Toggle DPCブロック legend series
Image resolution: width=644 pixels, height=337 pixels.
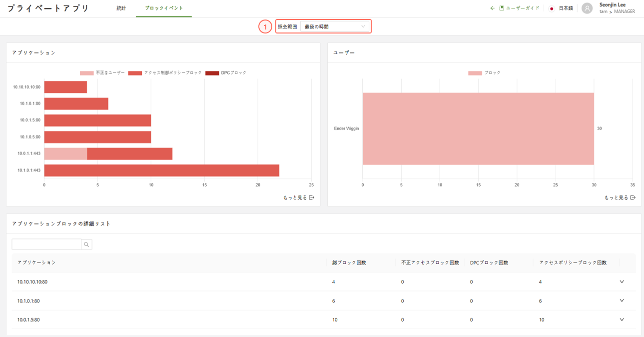[226, 73]
